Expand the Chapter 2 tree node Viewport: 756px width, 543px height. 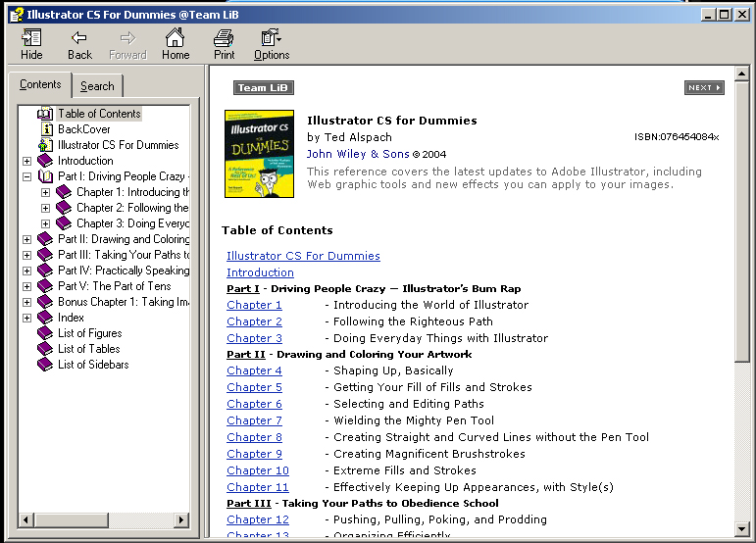tap(45, 208)
